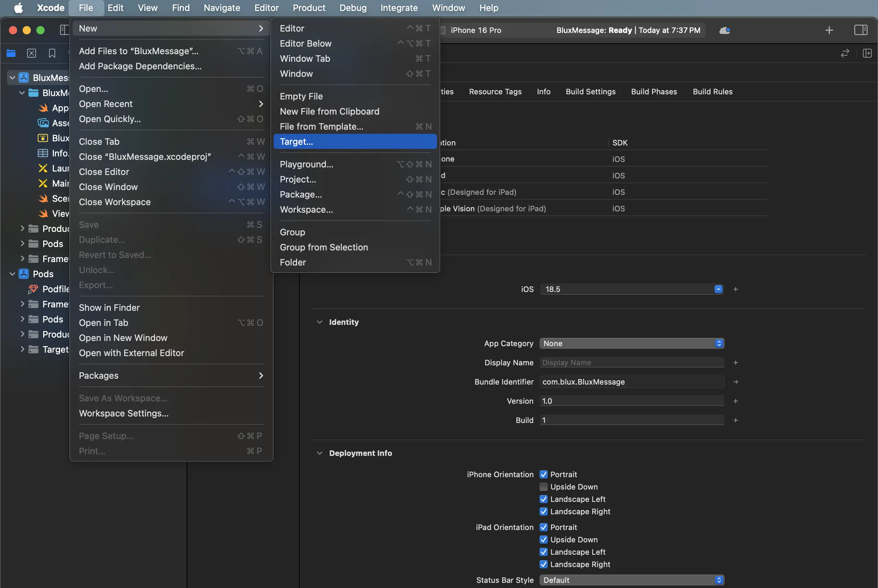Select the Podfile ruby icon
This screenshot has width=878, height=588.
tap(33, 289)
